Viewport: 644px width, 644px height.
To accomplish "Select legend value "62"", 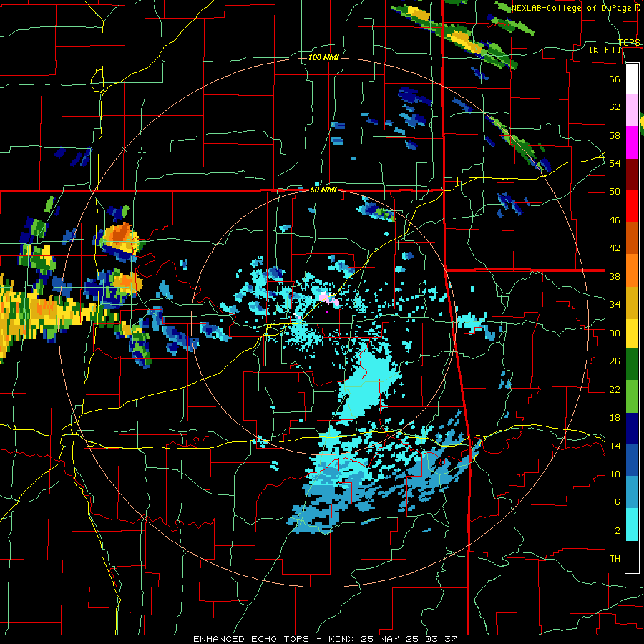I will click(x=615, y=107).
